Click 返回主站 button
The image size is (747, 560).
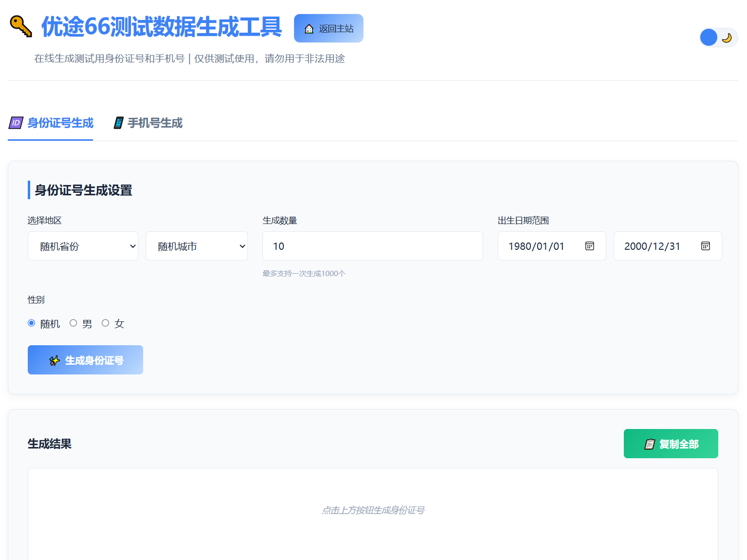pos(329,28)
